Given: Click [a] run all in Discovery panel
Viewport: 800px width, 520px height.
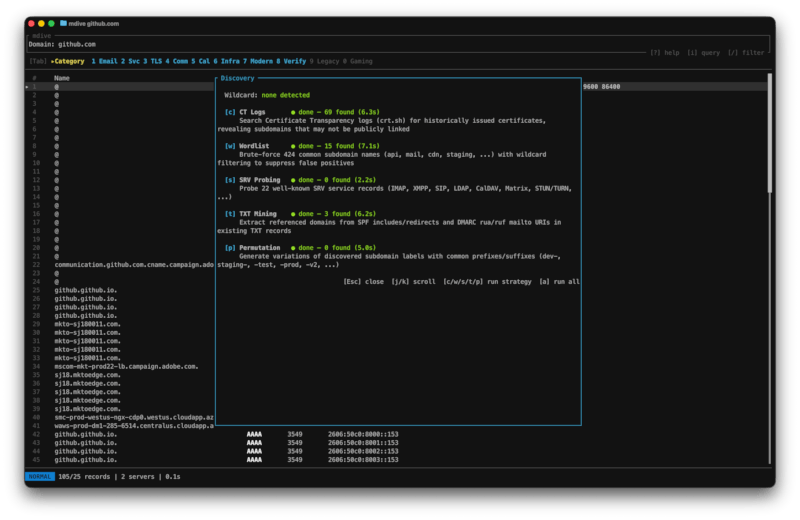Looking at the screenshot, I should pos(559,282).
